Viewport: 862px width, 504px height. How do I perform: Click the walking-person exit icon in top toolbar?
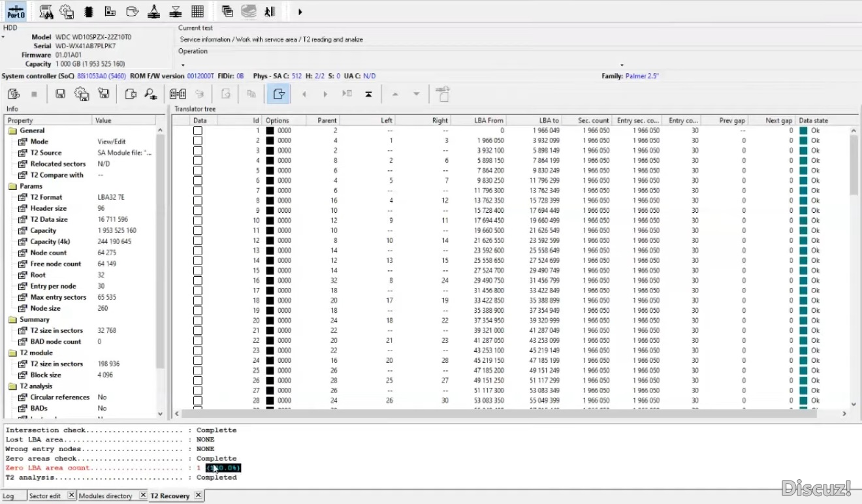coord(270,11)
